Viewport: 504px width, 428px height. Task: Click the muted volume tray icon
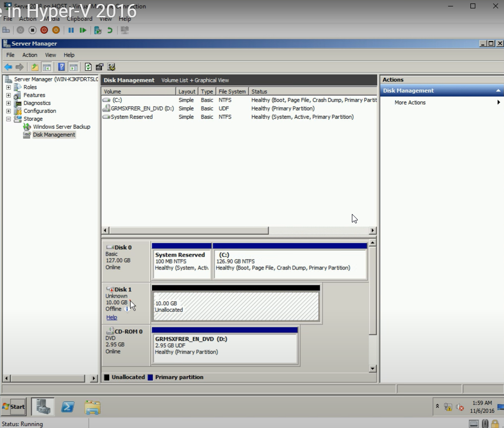(459, 407)
